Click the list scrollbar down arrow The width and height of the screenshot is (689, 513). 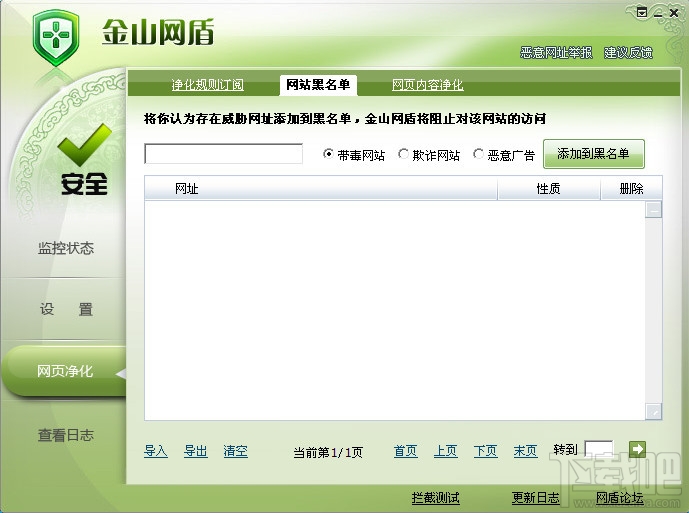(653, 411)
